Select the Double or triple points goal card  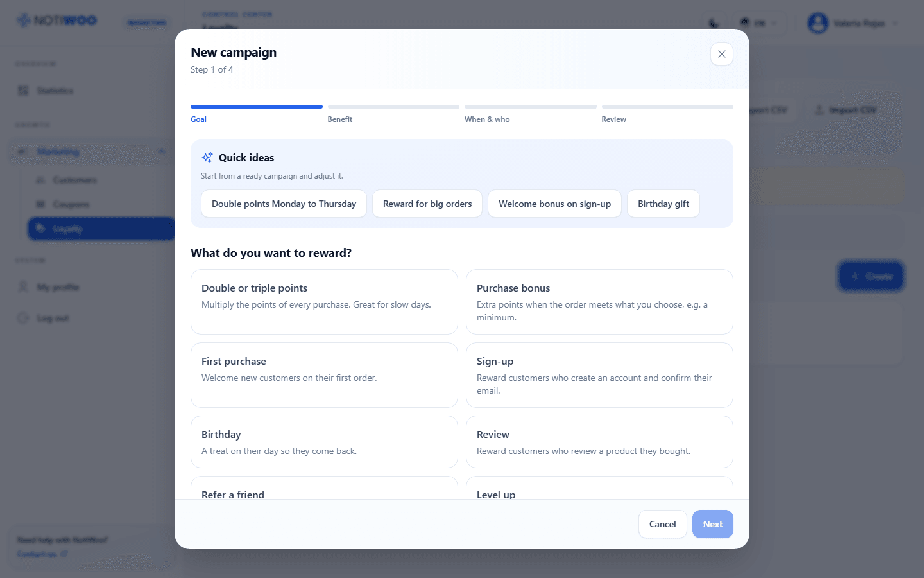tap(324, 302)
